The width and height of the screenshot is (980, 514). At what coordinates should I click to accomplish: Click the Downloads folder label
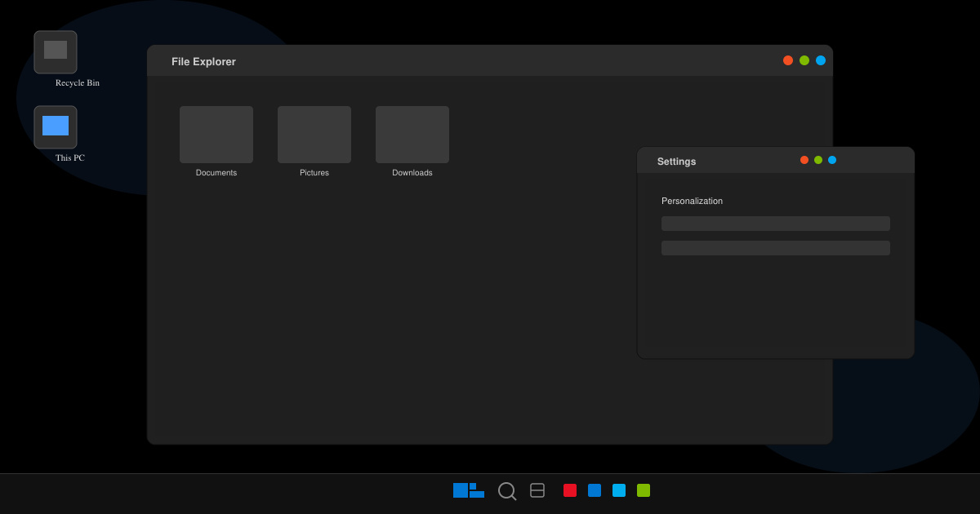coord(412,173)
